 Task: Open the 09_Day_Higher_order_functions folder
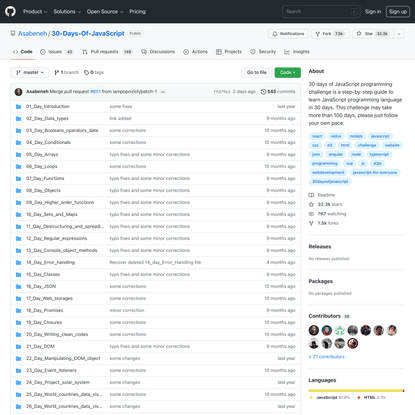[60, 202]
